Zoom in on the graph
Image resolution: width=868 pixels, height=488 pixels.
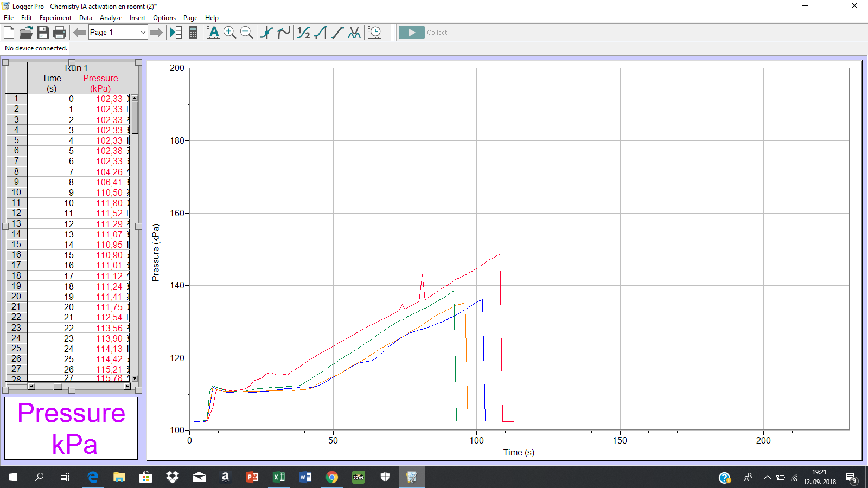tap(229, 33)
